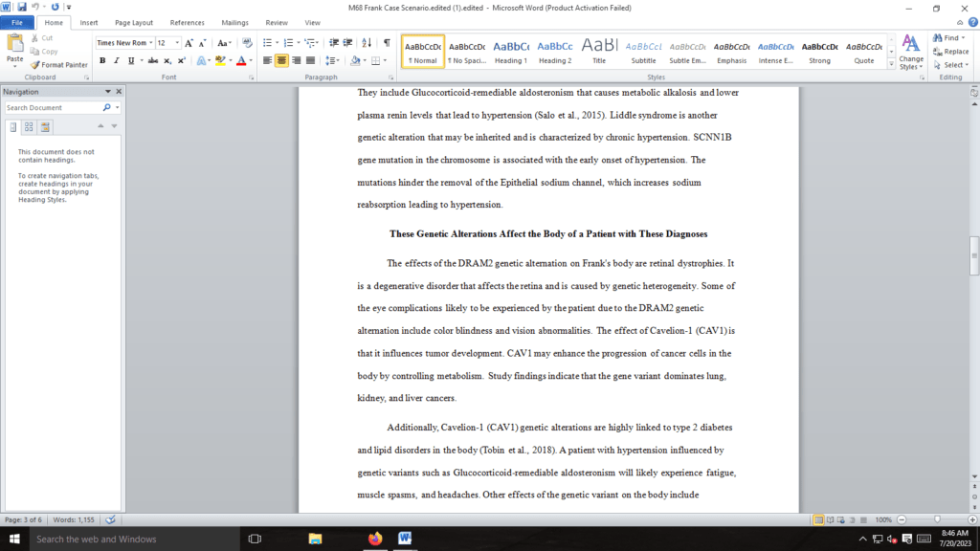Start a bulleted list

pyautogui.click(x=267, y=43)
